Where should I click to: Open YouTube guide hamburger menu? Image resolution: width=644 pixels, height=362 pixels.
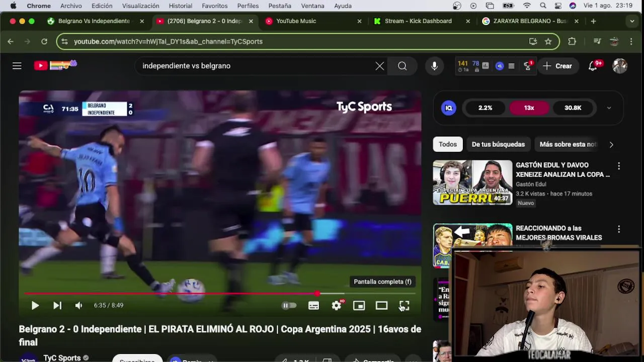17,66
